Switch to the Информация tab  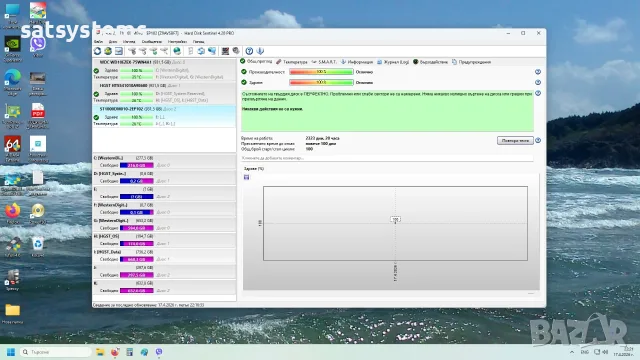357,62
